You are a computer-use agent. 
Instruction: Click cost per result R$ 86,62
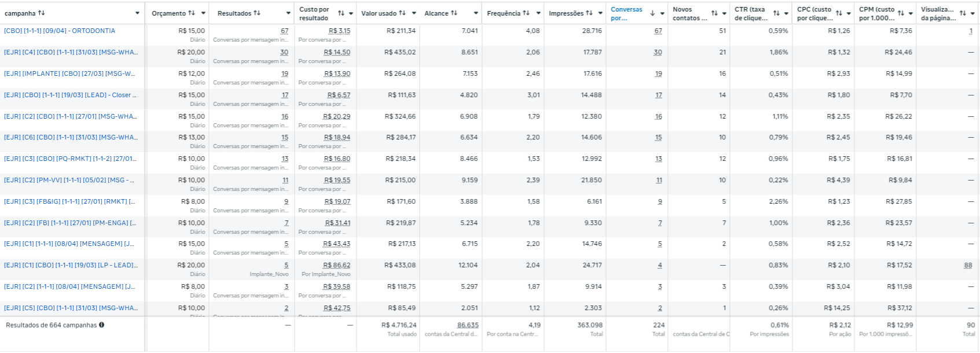pos(337,265)
